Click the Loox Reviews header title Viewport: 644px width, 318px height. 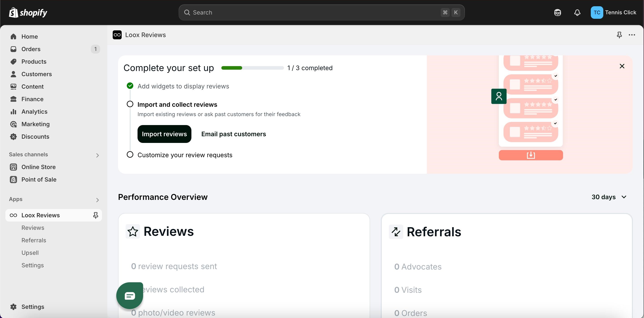pos(145,35)
